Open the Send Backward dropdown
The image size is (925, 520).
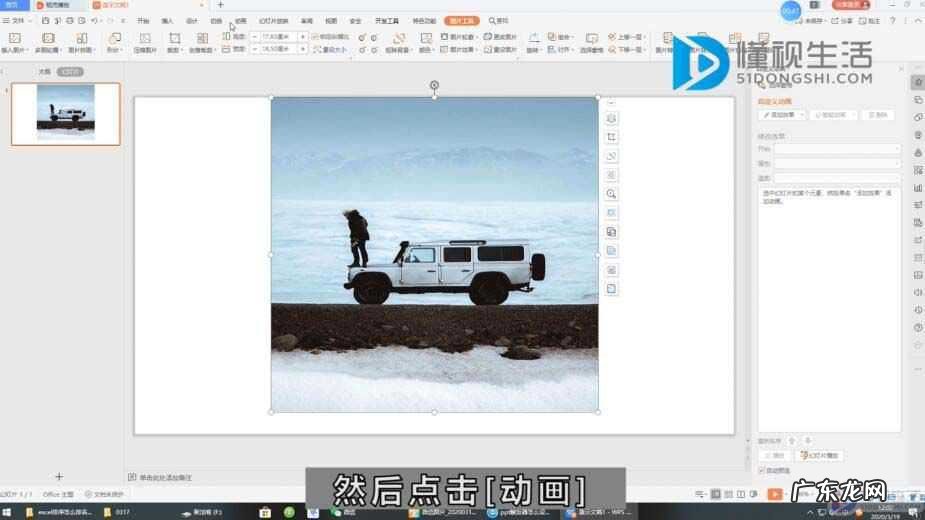pos(627,50)
